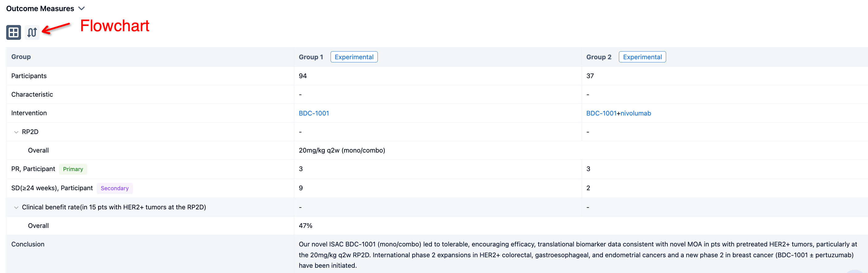The width and height of the screenshot is (868, 273).
Task: Click Group 2 Experimental tag
Action: (642, 57)
